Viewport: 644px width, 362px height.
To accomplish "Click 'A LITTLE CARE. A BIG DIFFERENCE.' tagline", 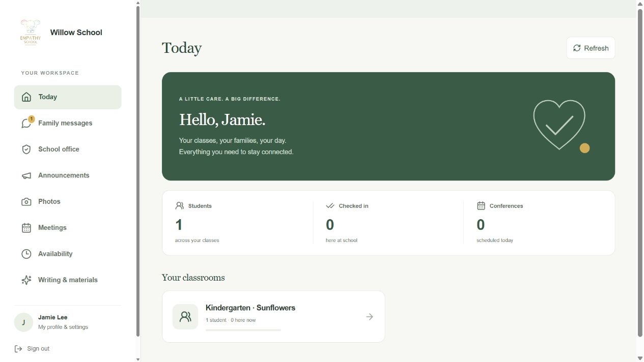I will tap(230, 99).
